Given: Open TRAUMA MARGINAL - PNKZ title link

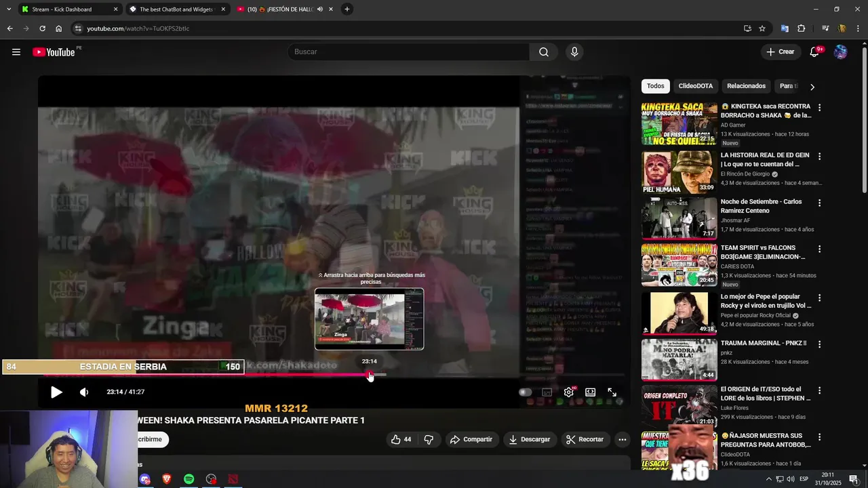Looking at the screenshot, I should point(764,344).
